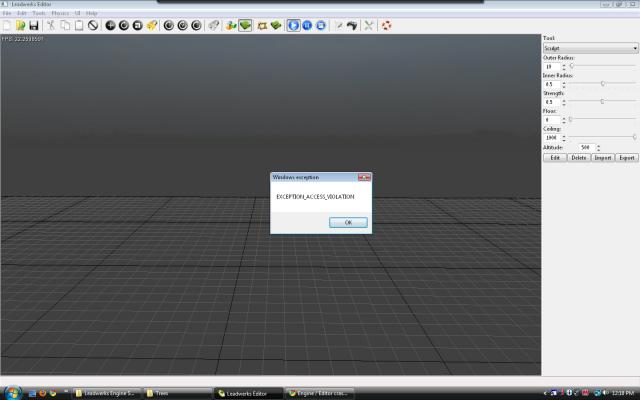Click OK in the Windows exception dialog
640x400 pixels.
348,222
